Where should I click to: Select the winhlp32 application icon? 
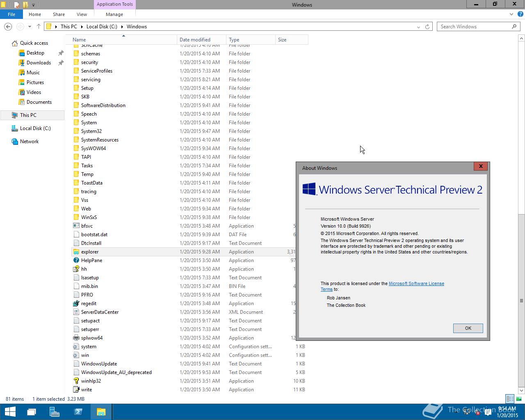(76, 381)
